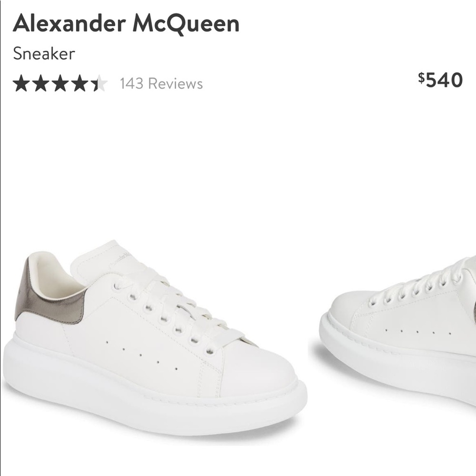The width and height of the screenshot is (476, 476).
Task: Click the Alexander McQueen brand title
Action: coord(126,23)
